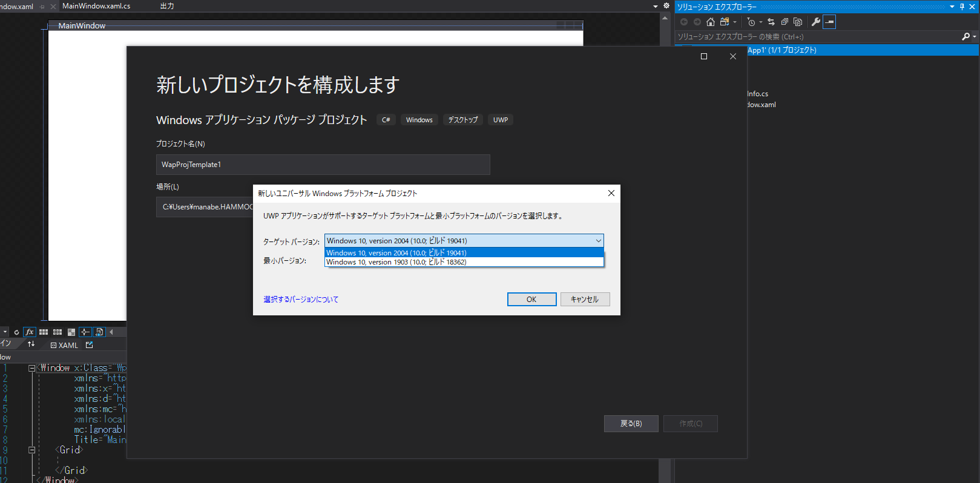
Task: Click 作成(C) create button
Action: (691, 424)
